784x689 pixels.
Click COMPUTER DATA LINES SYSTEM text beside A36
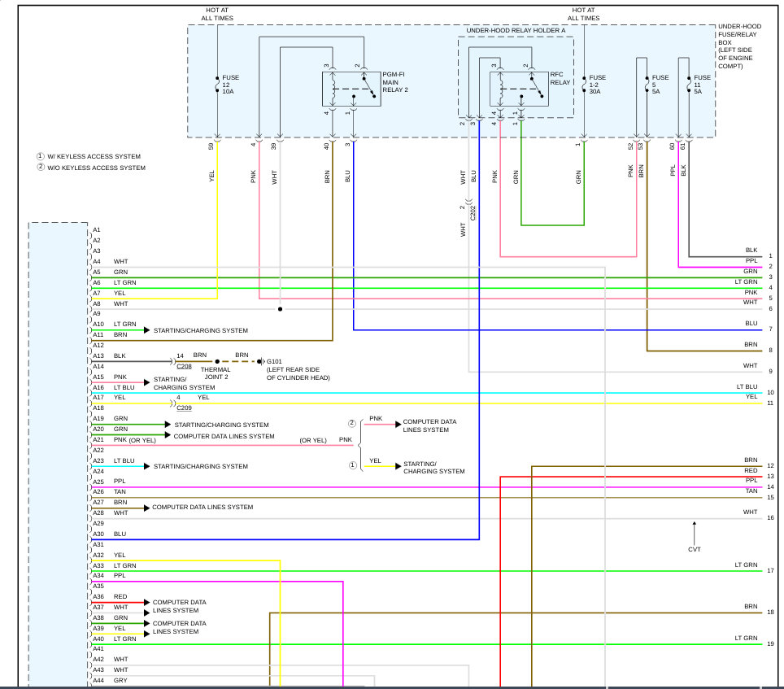[x=180, y=606]
